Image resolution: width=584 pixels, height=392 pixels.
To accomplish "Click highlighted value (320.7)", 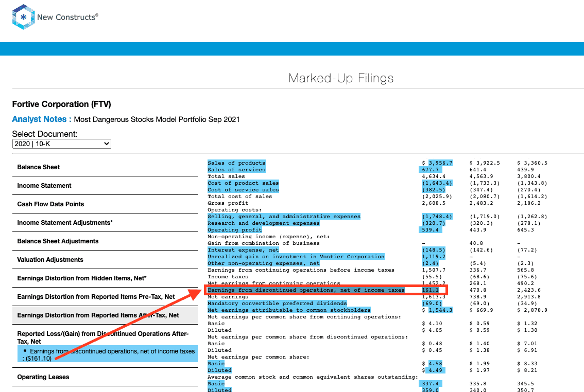I will tap(434, 223).
